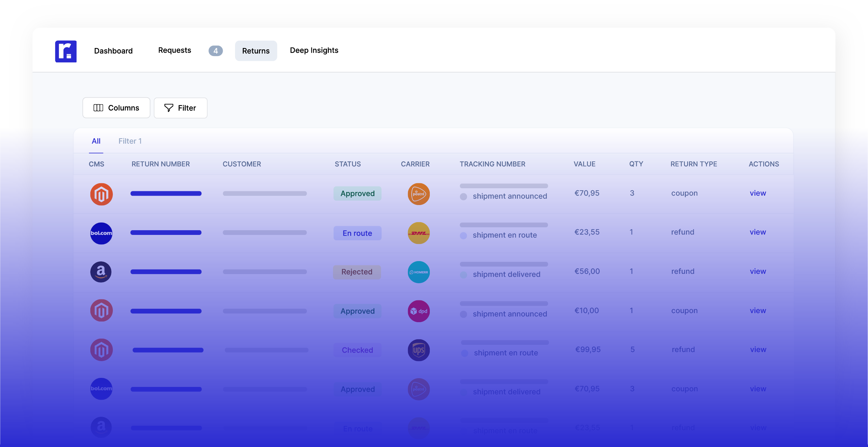Click the Value column header
Image resolution: width=868 pixels, height=447 pixels.
pyautogui.click(x=584, y=164)
